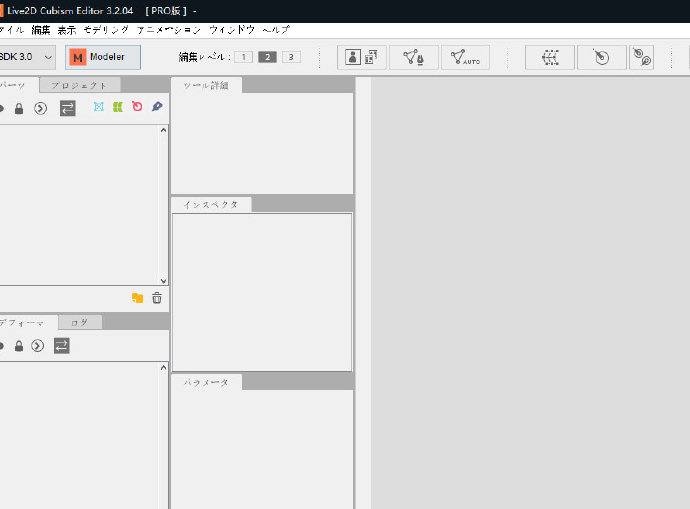Click the blue pen icon in parts panel
The width and height of the screenshot is (690, 509).
tap(157, 107)
